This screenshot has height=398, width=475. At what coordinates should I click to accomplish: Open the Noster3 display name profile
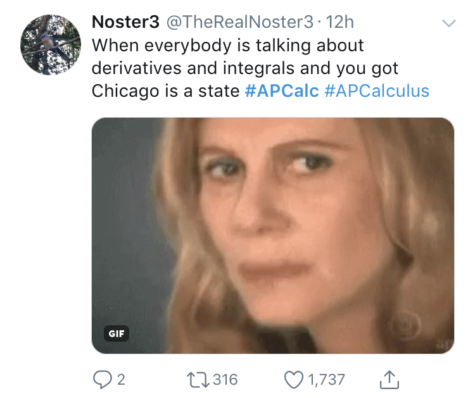[125, 22]
